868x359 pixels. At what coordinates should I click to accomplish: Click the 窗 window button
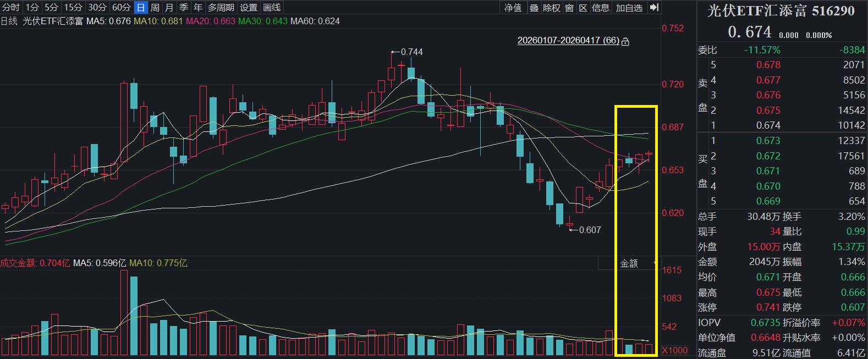(569, 8)
